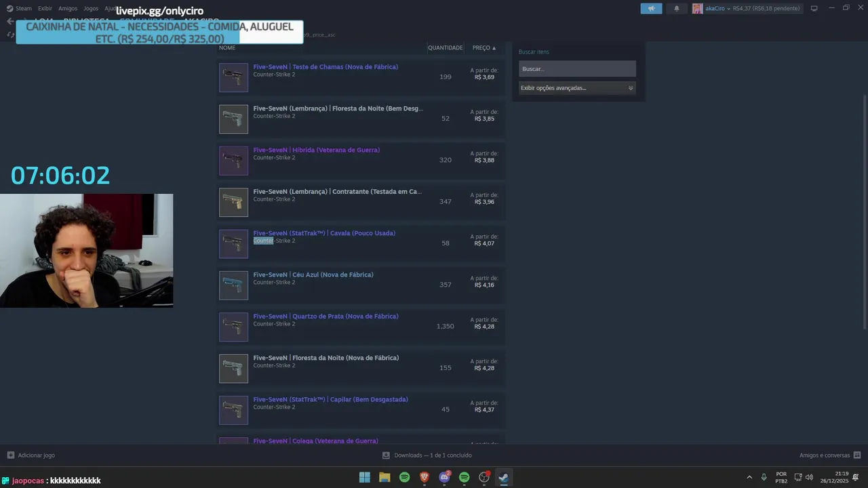868x488 pixels.
Task: Click price R$ 3,88 of Híbrida
Action: coord(484,160)
